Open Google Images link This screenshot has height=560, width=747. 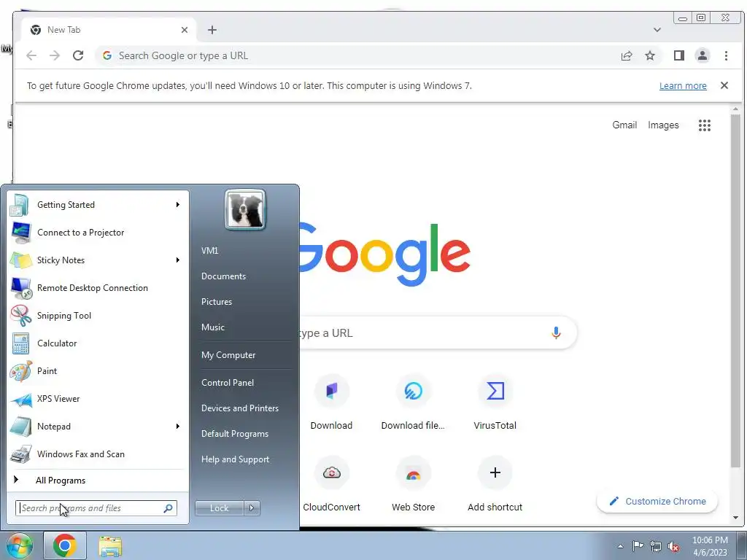(663, 125)
